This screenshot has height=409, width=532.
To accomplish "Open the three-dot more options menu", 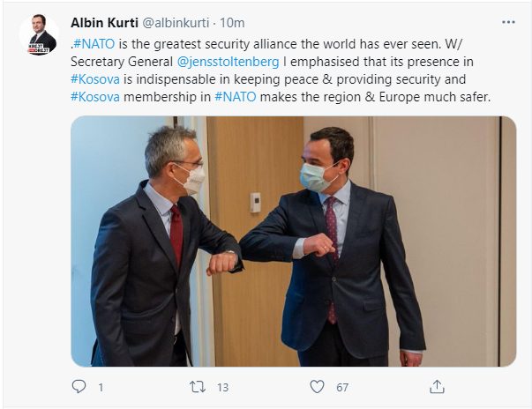I will click(508, 22).
